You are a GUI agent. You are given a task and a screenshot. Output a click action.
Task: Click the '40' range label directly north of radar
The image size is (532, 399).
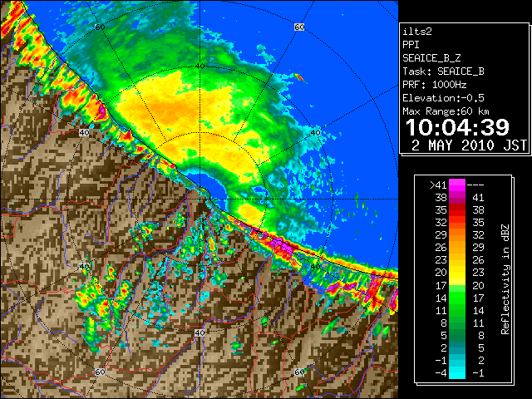(199, 66)
